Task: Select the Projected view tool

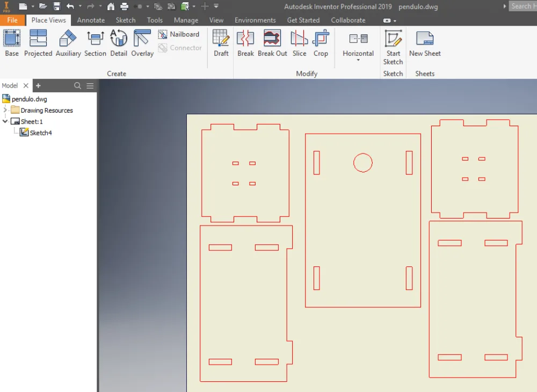Action: [x=38, y=43]
